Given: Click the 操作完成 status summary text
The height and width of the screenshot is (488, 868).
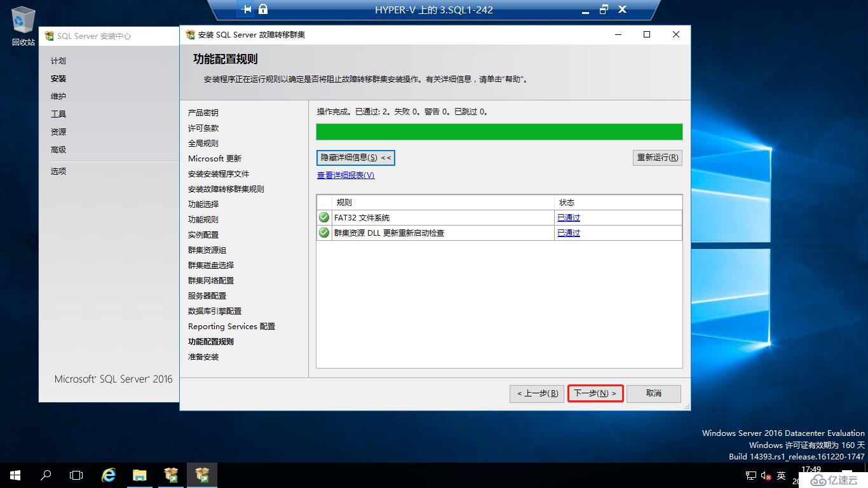Looking at the screenshot, I should coord(403,112).
